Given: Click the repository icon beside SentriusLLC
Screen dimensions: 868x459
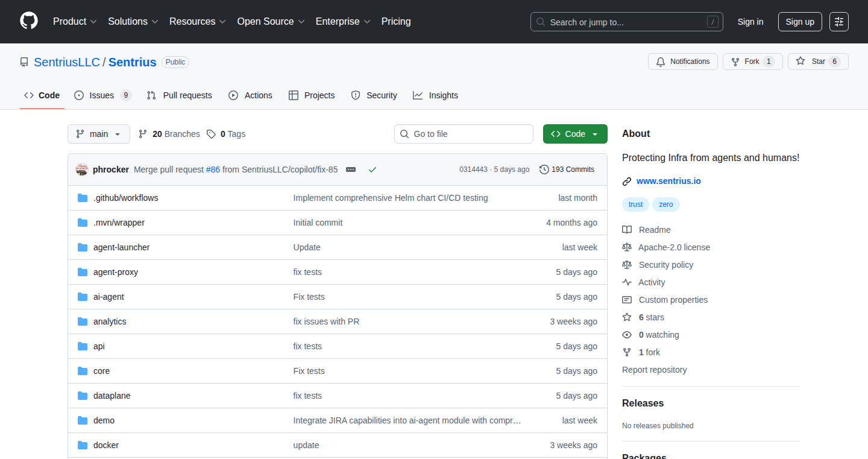Looking at the screenshot, I should click(24, 62).
